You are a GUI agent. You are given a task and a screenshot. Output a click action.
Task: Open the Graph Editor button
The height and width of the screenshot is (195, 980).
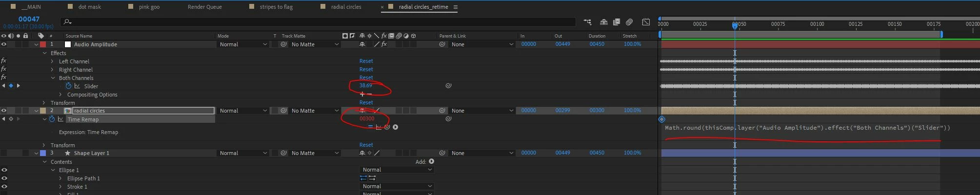(646, 22)
